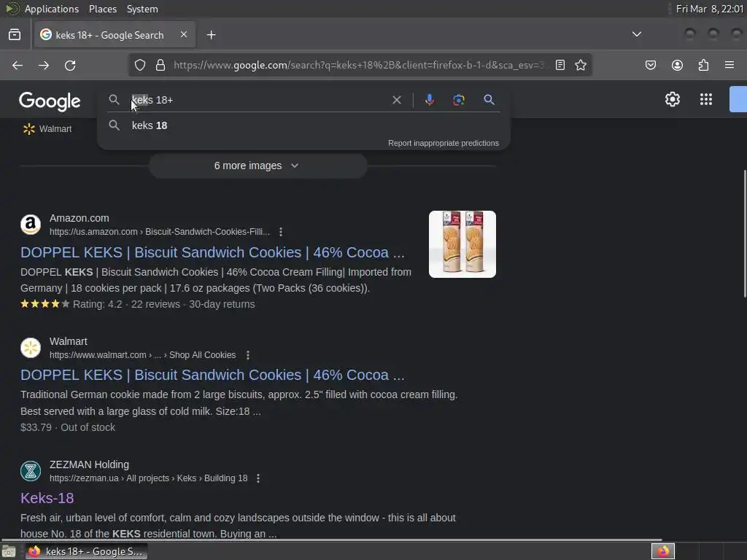This screenshot has width=747, height=560.
Task: Click the cookie product thumbnail
Action: point(462,244)
